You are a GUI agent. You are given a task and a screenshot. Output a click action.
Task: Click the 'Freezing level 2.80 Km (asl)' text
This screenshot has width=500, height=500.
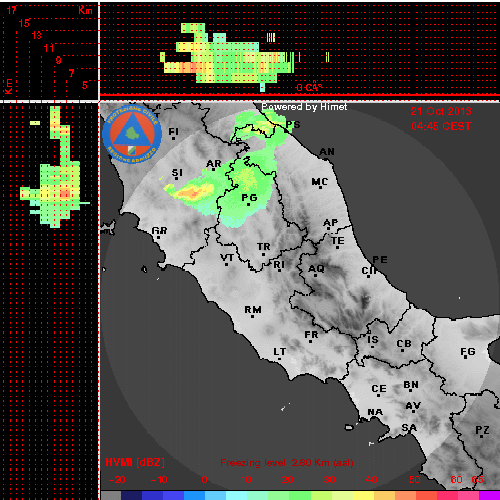point(287,463)
